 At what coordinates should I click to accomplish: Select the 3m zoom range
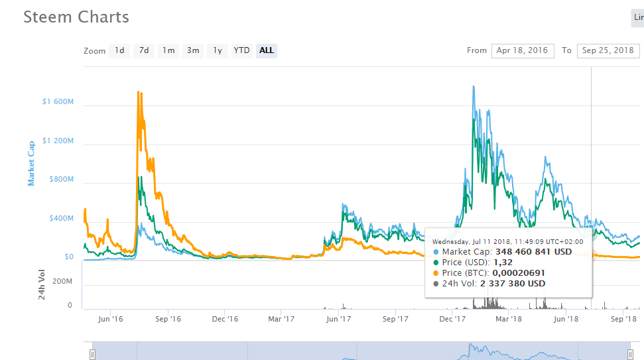[193, 50]
